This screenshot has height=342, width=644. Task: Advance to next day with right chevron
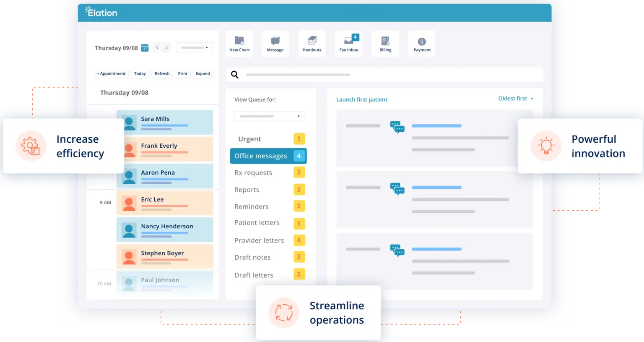[x=166, y=48]
